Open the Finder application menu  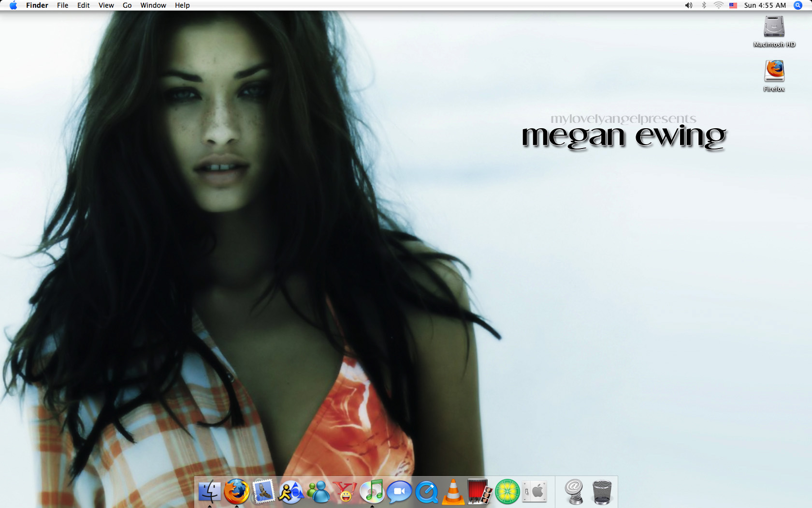tap(37, 5)
